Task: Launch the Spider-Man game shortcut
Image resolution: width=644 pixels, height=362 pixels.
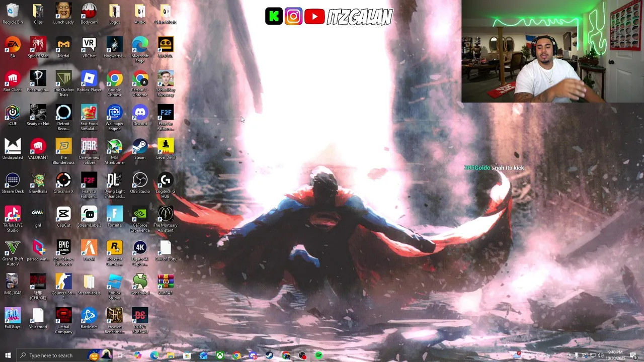Action: pyautogui.click(x=38, y=48)
